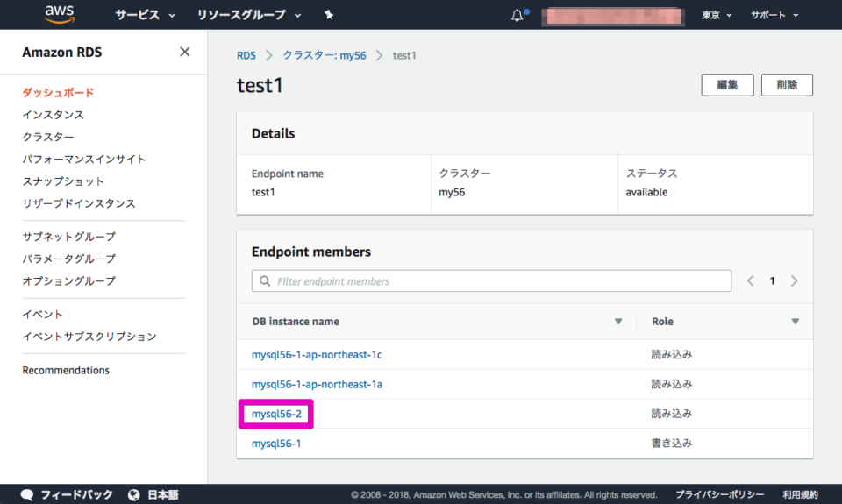842x504 pixels.
Task: Click the globe language icon
Action: [133, 495]
